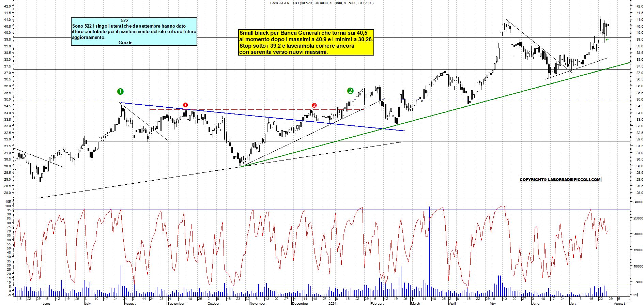Click the 20000 volume axis label
This screenshot has height=305, width=644.
click(638, 234)
